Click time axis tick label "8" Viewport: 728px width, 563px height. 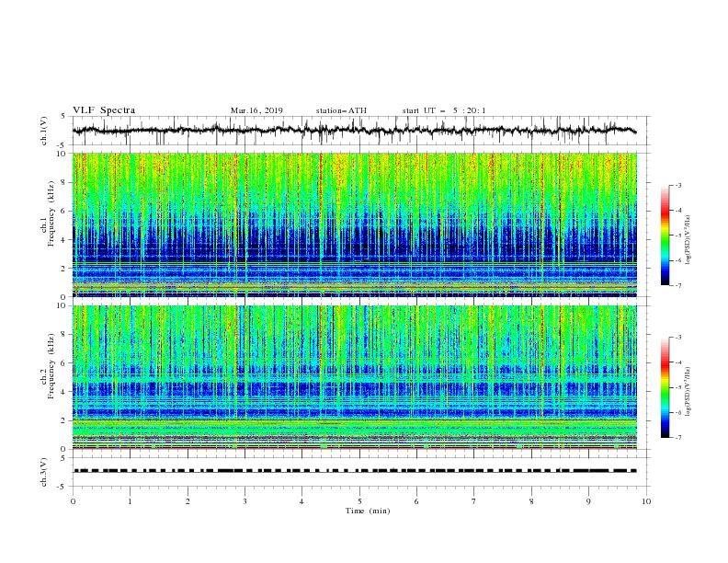[x=531, y=501]
